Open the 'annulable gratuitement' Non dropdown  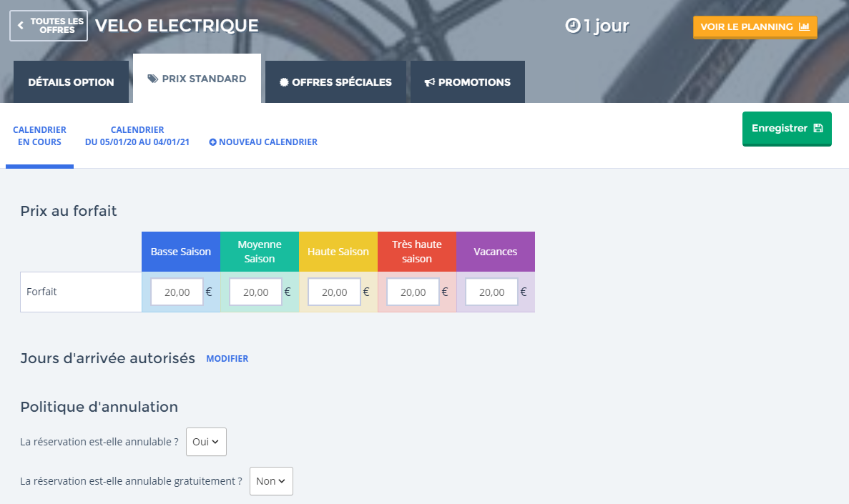(x=271, y=481)
